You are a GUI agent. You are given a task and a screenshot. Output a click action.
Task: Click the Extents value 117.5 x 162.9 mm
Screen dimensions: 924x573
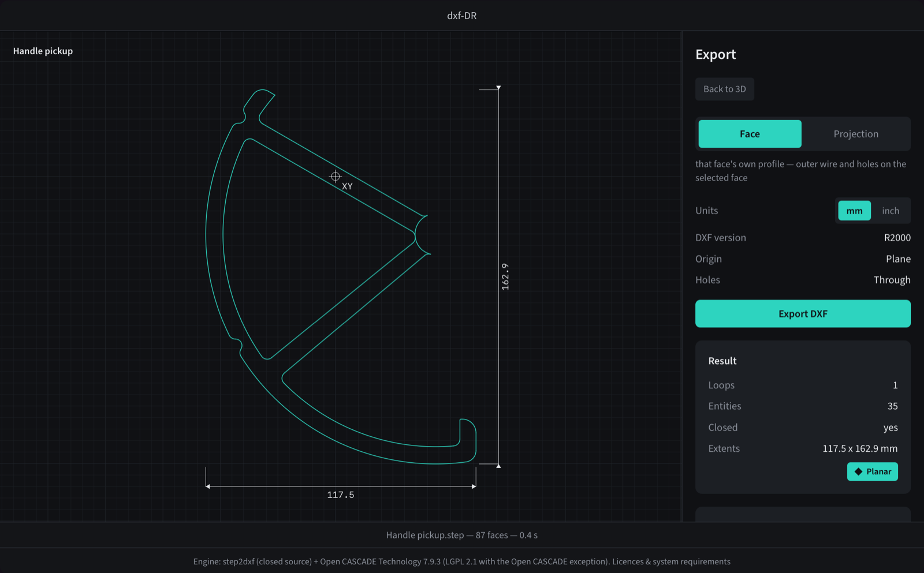coord(860,448)
